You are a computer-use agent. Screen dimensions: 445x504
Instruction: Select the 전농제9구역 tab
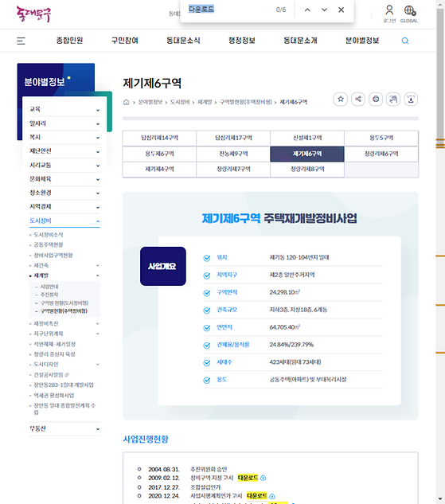coord(233,154)
